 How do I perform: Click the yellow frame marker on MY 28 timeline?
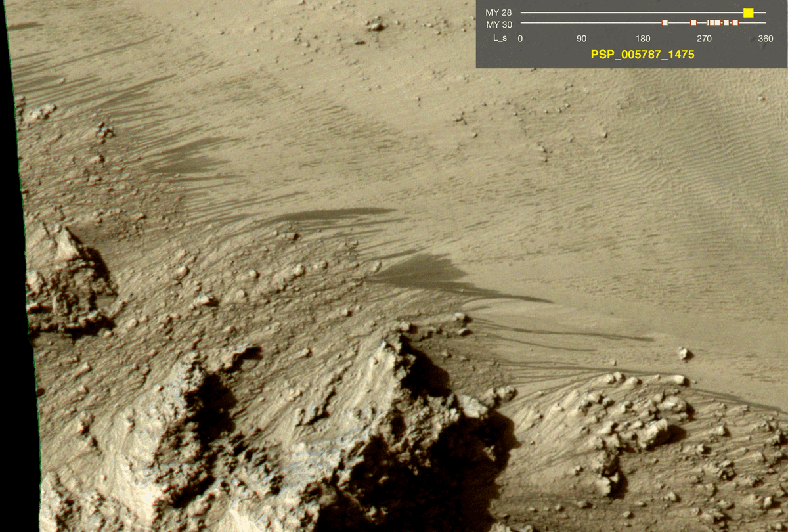748,12
